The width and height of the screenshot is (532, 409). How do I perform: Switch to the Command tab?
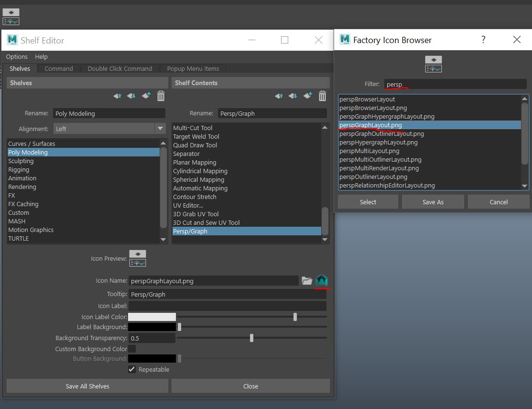tap(59, 68)
